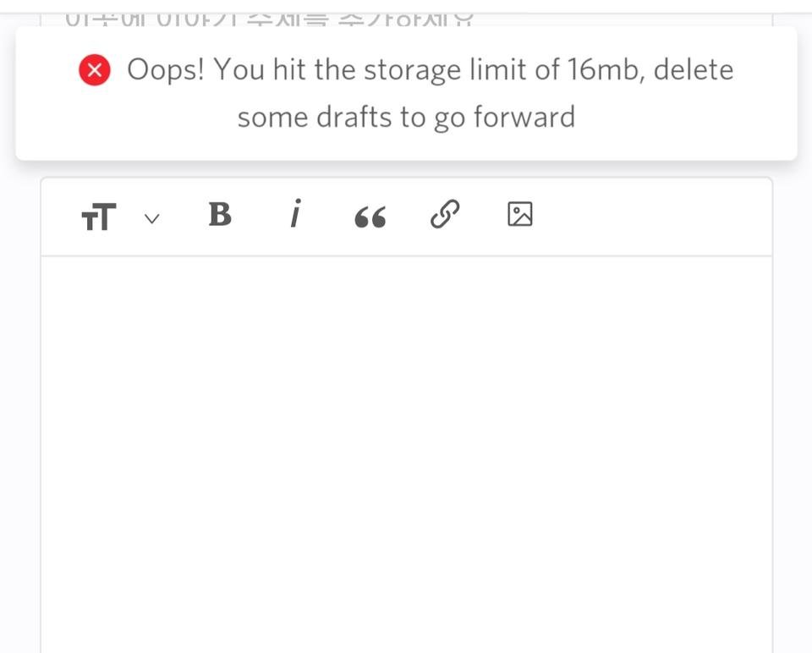Click the center of the blank editor canvas
This screenshot has height=653, width=812.
click(x=406, y=453)
